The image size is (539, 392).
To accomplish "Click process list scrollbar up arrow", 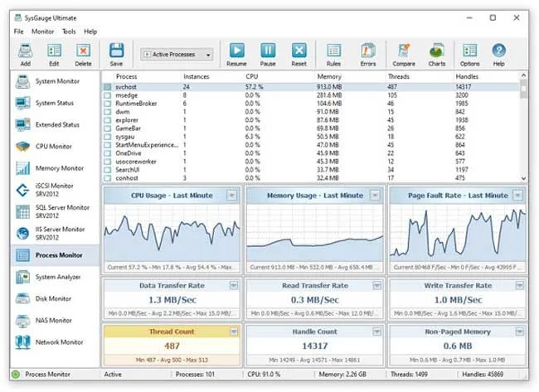I will [523, 75].
